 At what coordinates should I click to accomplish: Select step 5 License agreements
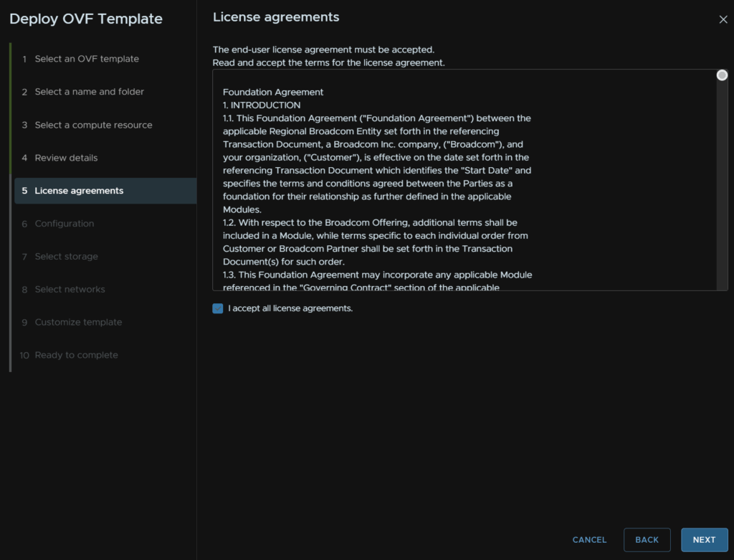[x=105, y=191]
